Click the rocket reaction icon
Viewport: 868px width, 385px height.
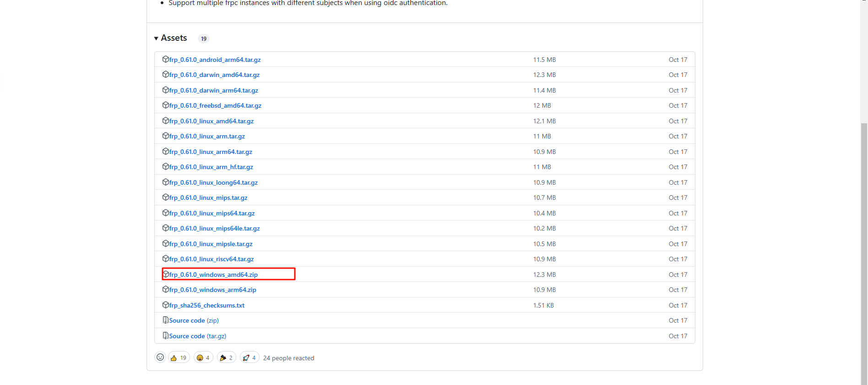246,357
